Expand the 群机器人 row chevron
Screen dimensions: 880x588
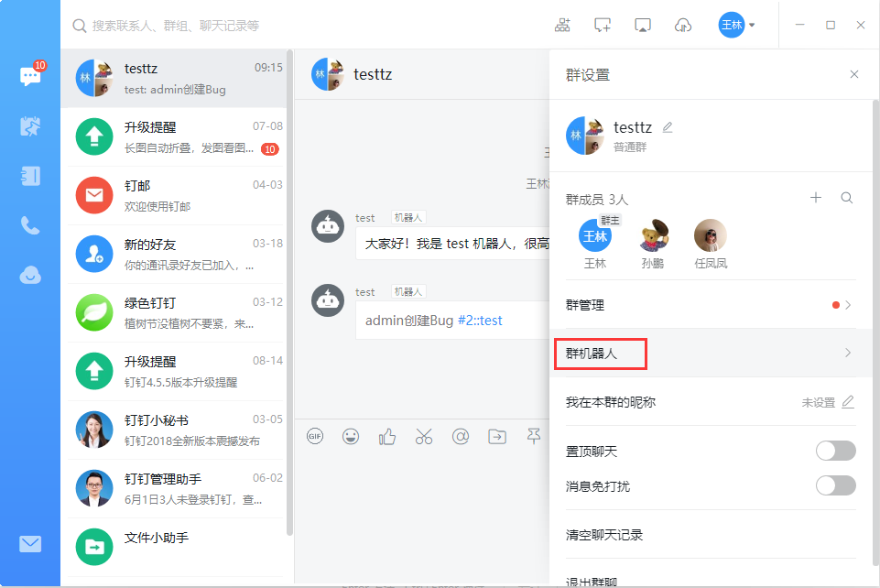click(x=848, y=353)
